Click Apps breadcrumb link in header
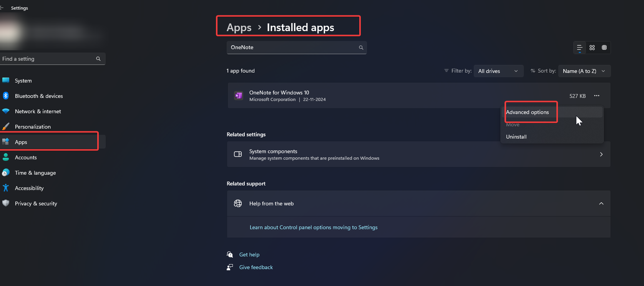The width and height of the screenshot is (644, 286). (x=239, y=28)
